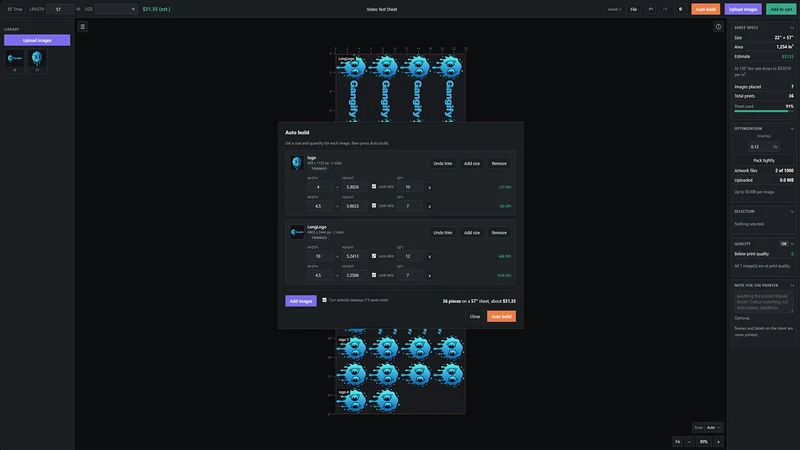Click Add size for LongLogo
The height and width of the screenshot is (450, 800).
click(471, 233)
